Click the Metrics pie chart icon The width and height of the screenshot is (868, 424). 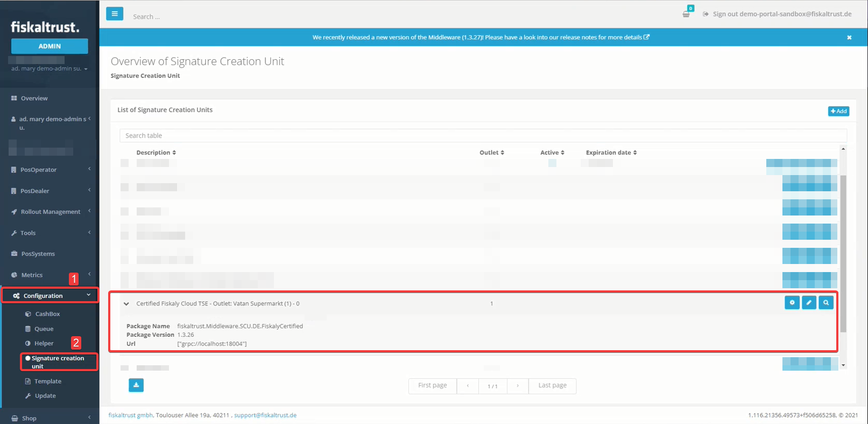point(15,275)
